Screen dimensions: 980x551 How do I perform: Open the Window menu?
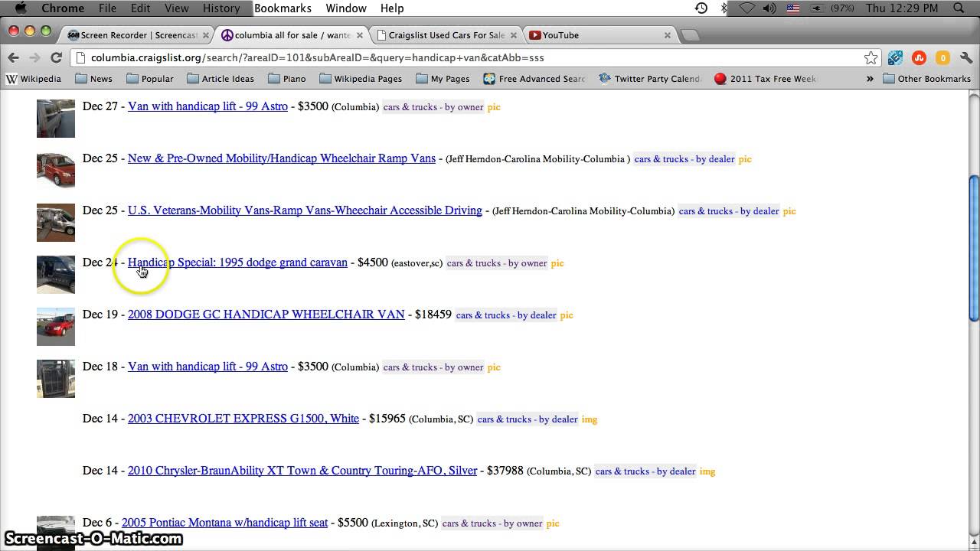coord(346,8)
